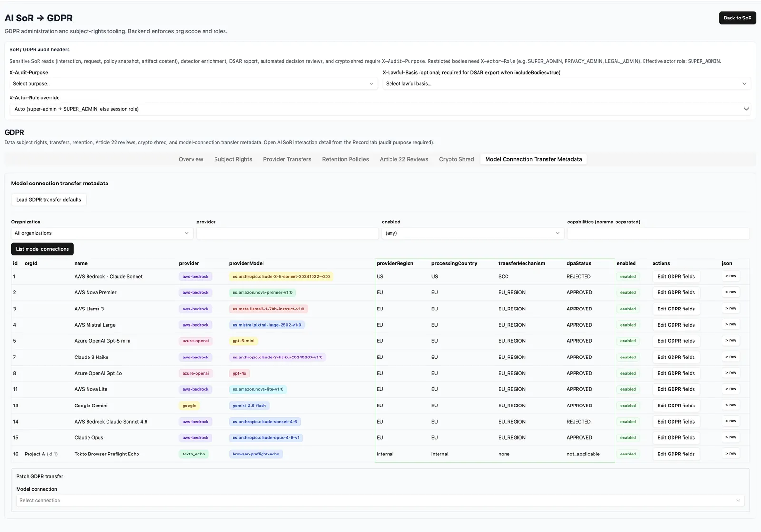Click the transferMechanism column header

click(522, 263)
